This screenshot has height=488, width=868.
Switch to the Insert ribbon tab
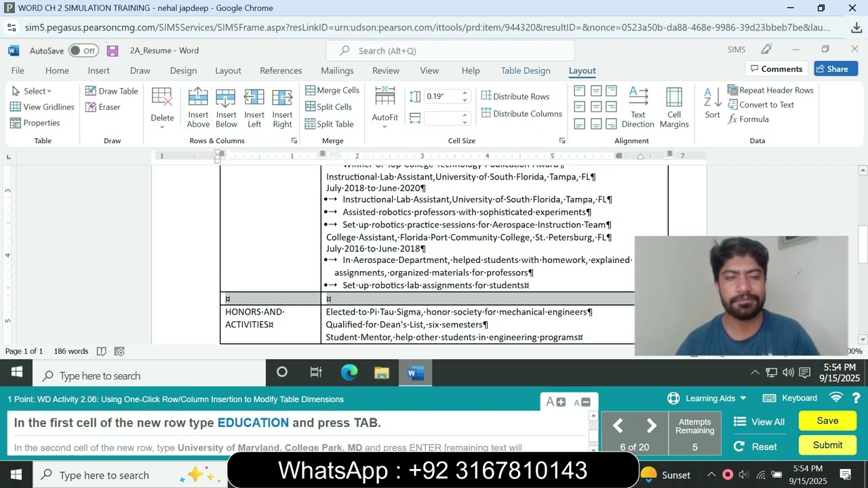(x=98, y=70)
